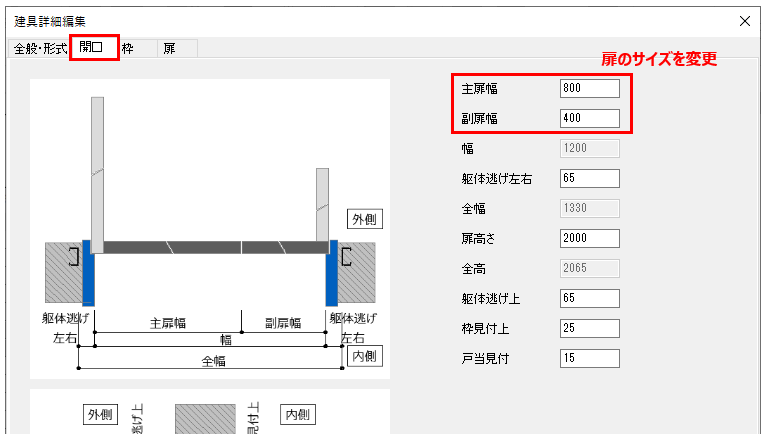The image size is (767, 434).
Task: Click the disabled 全幅 field showing 1330
Action: coord(589,208)
